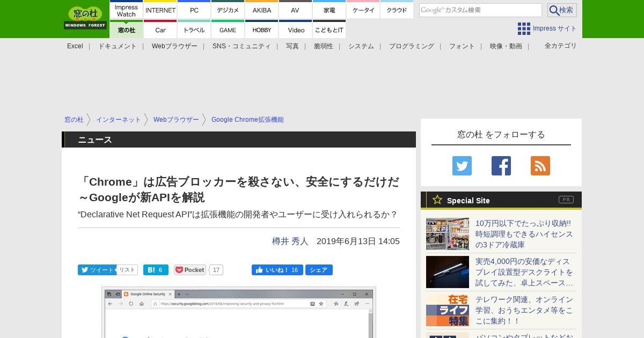This screenshot has width=644, height=338.
Task: Go to the Webブラウザー category menu
Action: click(174, 46)
